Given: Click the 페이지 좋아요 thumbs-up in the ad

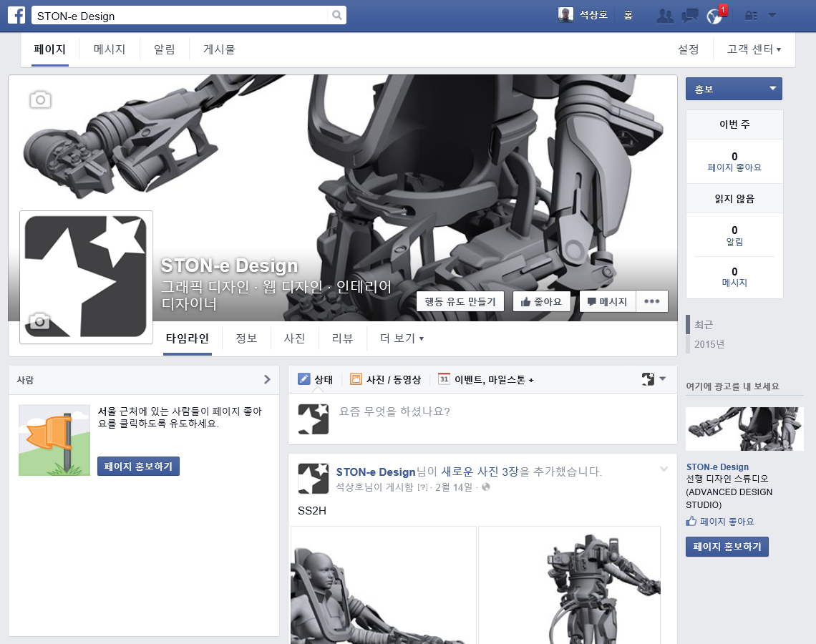Looking at the screenshot, I should coord(691,521).
